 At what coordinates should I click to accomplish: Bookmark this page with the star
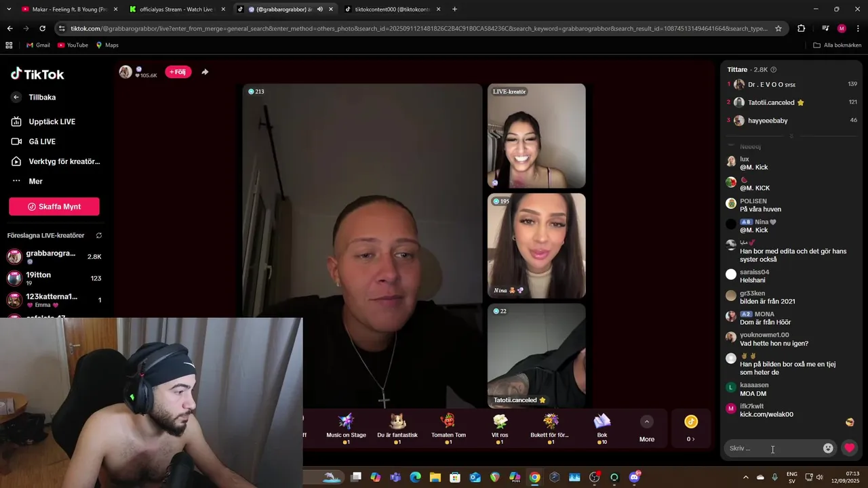[x=778, y=28]
